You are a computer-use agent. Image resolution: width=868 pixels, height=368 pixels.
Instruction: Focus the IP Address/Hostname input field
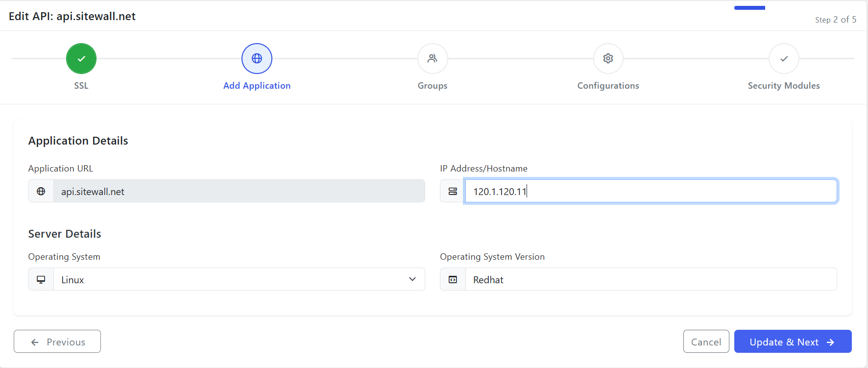pyautogui.click(x=651, y=191)
